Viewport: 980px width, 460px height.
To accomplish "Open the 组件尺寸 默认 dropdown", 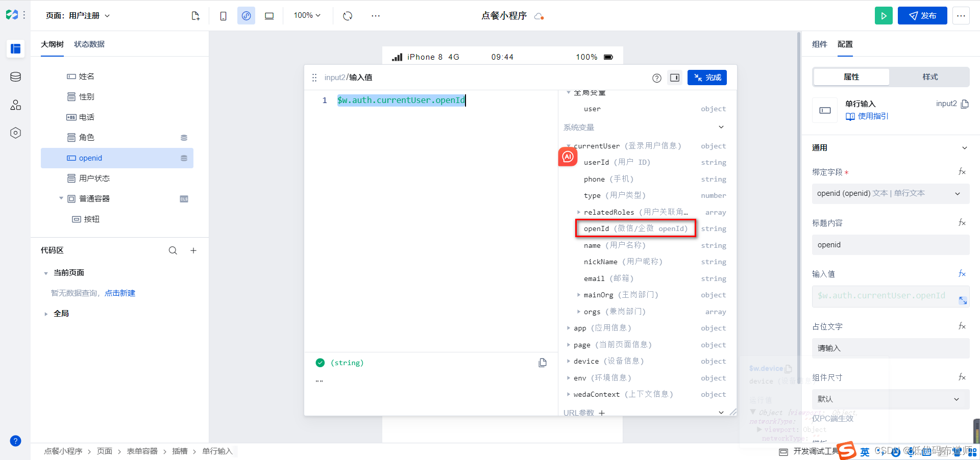I will point(891,399).
